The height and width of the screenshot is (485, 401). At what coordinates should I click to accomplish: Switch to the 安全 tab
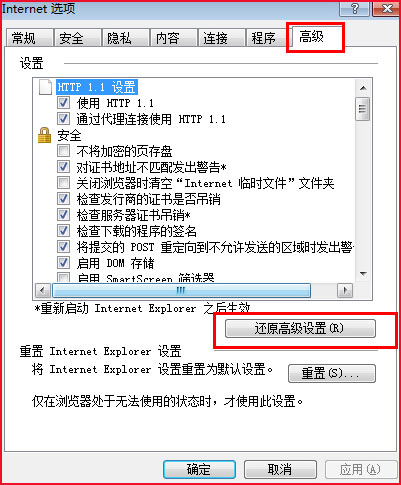coord(77,38)
